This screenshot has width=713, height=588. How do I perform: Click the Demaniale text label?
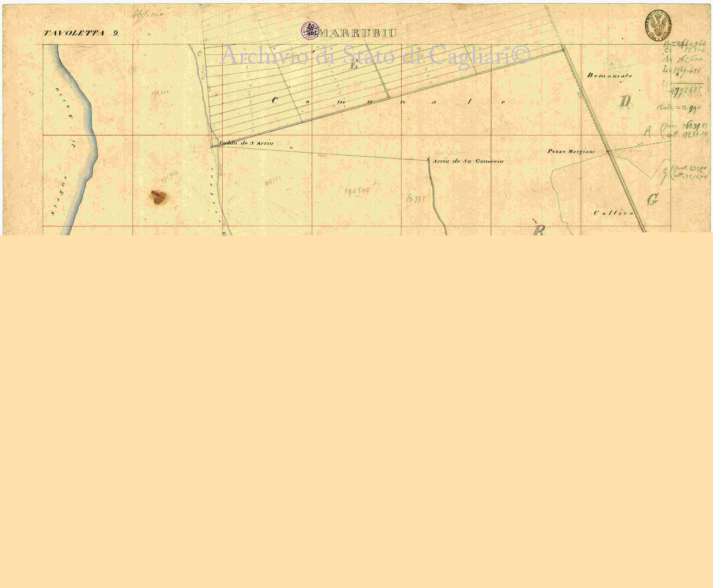[610, 75]
